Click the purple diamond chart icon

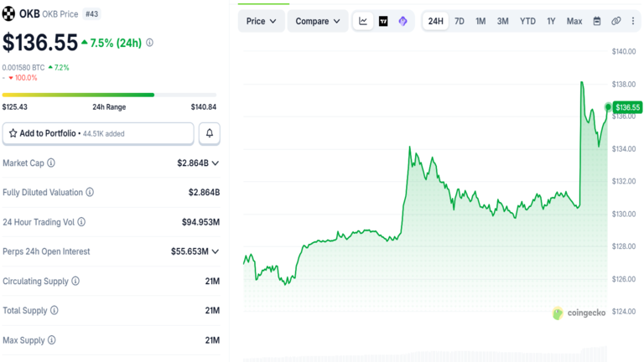click(x=402, y=21)
